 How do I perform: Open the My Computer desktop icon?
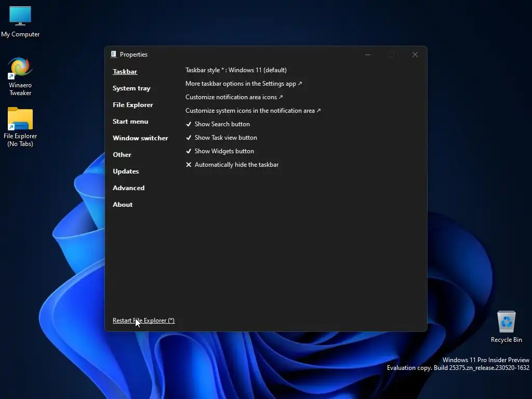(x=20, y=21)
